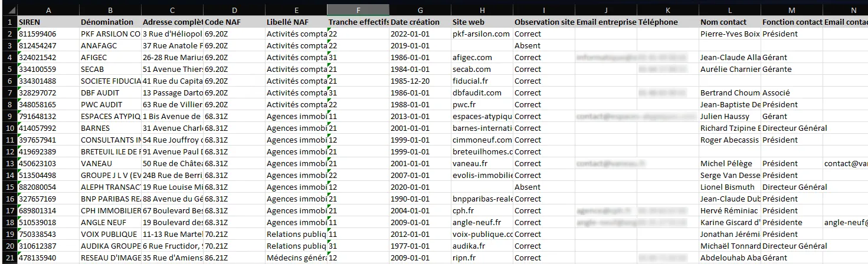Select column D header
Viewport: 868px width, 264px height.
coord(234,10)
